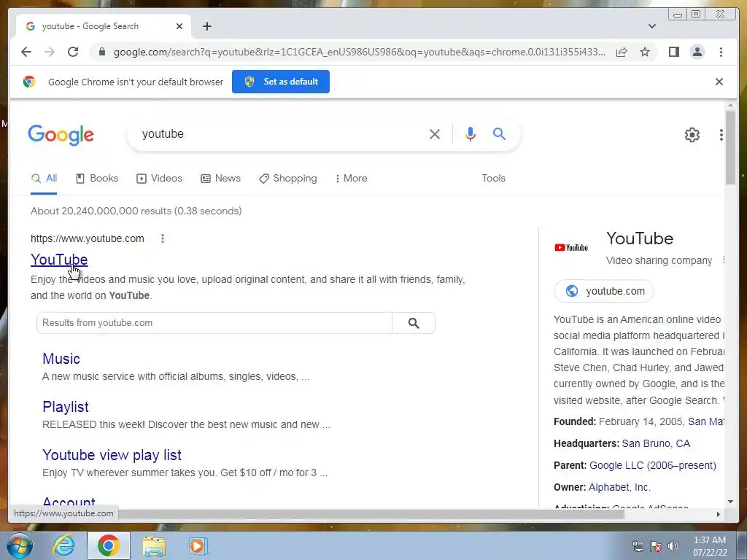The image size is (747, 560).
Task: Launch Internet Explorer from taskbar
Action: (x=63, y=545)
